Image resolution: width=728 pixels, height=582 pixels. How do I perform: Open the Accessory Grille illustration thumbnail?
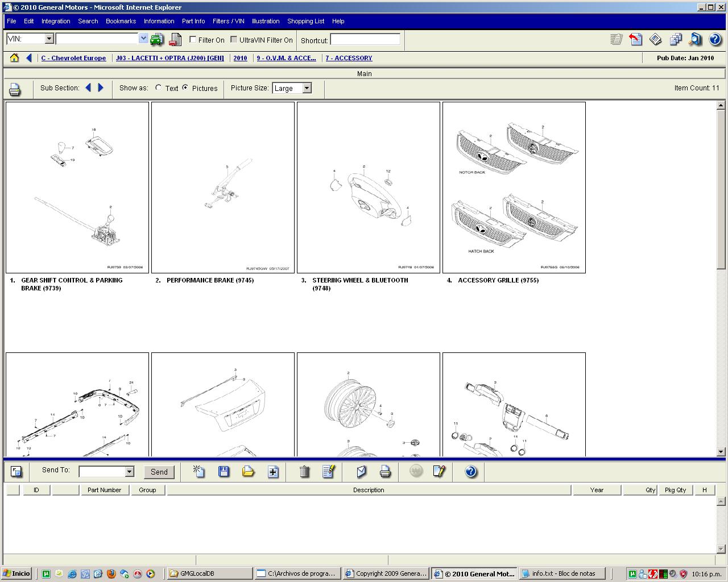tap(514, 188)
